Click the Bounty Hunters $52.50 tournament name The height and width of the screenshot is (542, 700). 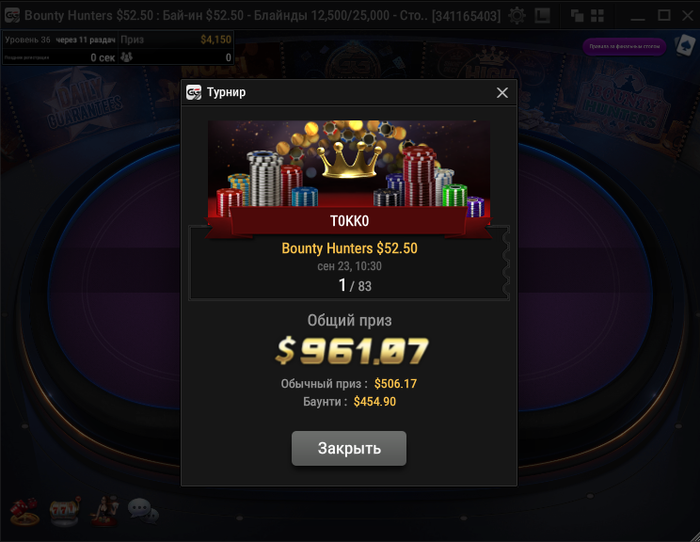tap(350, 248)
